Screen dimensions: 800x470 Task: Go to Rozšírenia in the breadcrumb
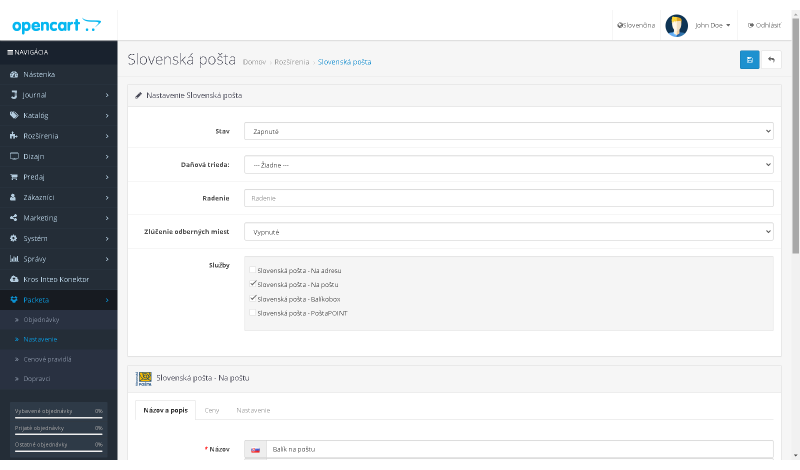click(x=291, y=62)
